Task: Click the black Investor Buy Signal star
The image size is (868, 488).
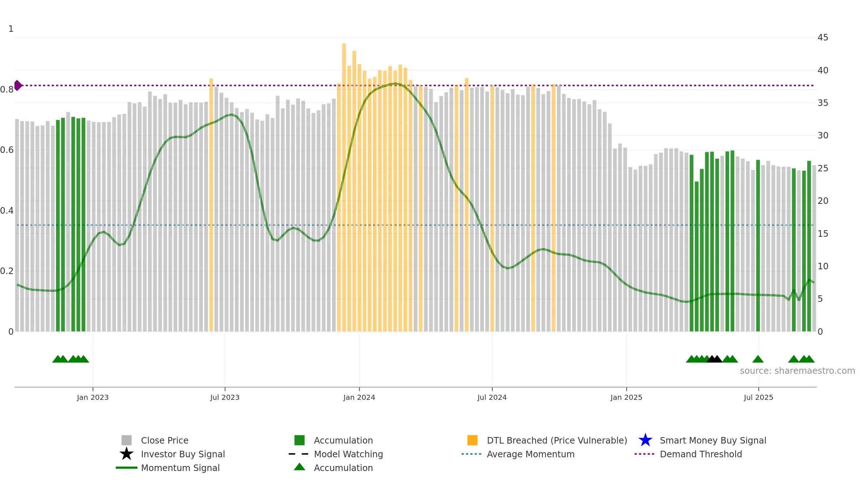Action: coord(127,454)
